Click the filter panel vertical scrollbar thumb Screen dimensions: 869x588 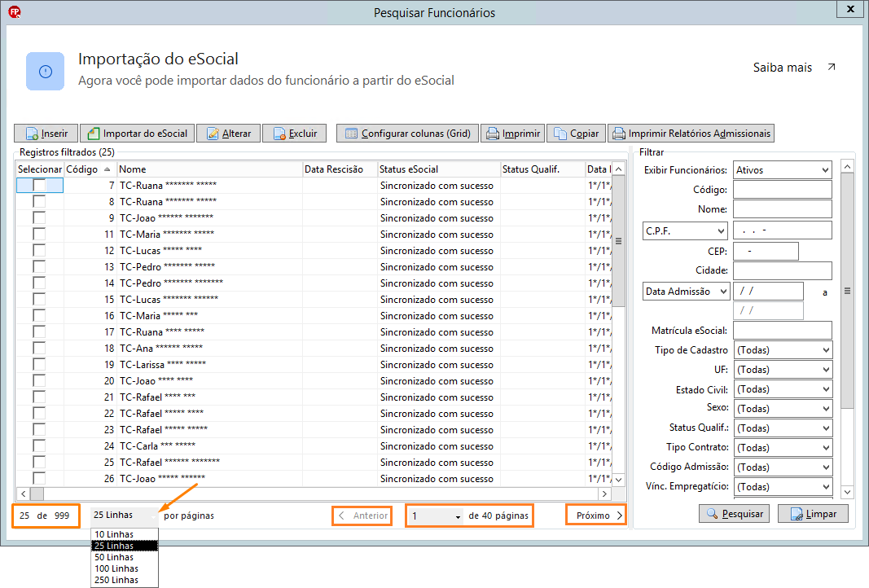pyautogui.click(x=847, y=291)
